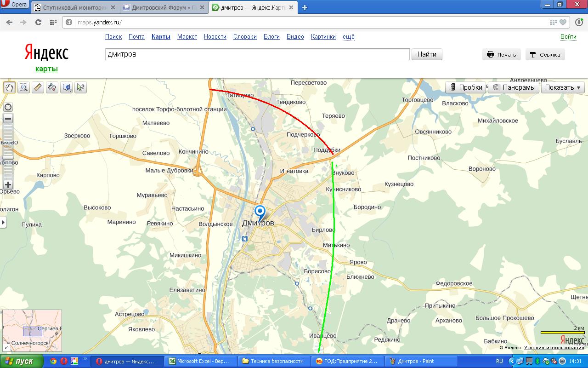Screen dimensions: 588x368
Task: Click the zoom level slider handle
Action: [8, 156]
